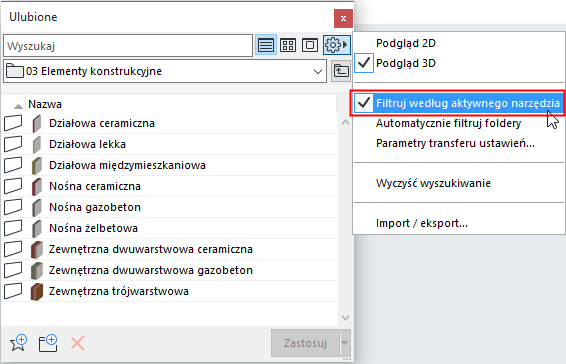Select Zewnętrzna dwuwarstwowa gazobeton favorite
Viewport: 566px width, 364px height.
(x=169, y=270)
